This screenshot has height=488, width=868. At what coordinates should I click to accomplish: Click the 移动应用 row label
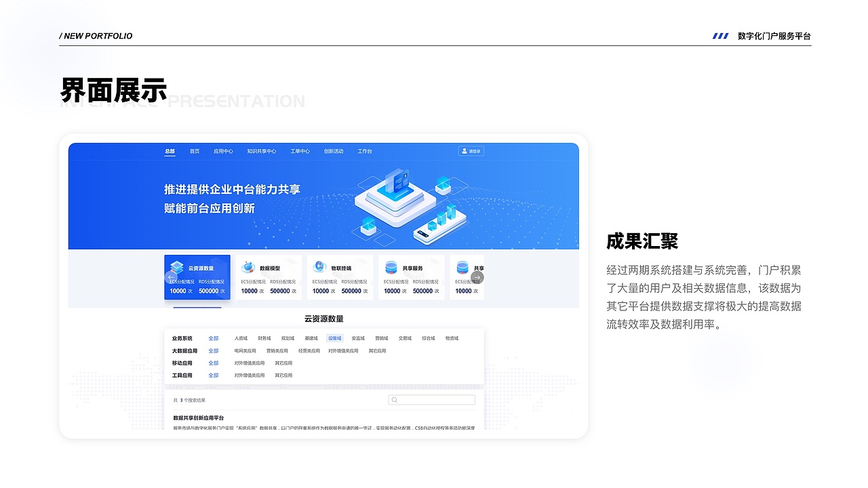click(x=182, y=363)
